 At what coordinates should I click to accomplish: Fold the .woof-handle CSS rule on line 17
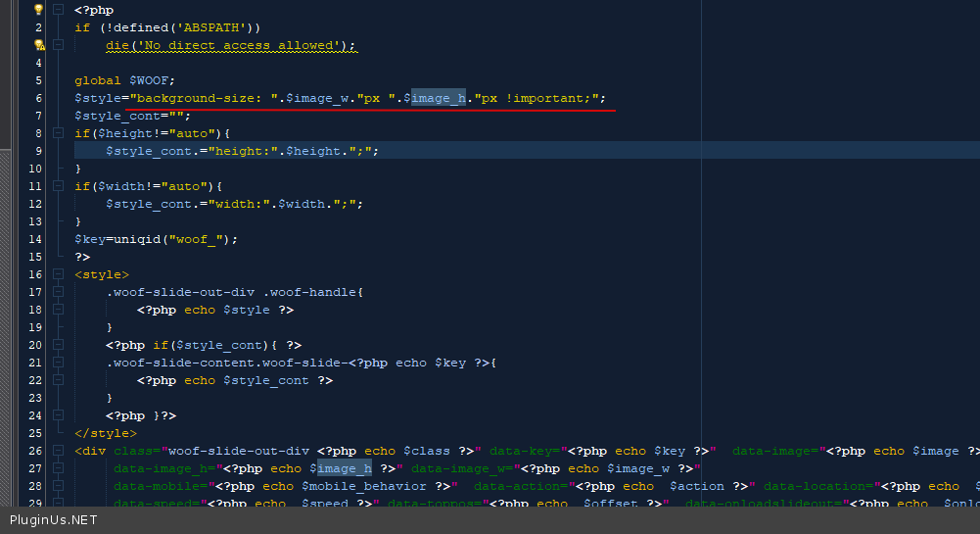(x=58, y=292)
